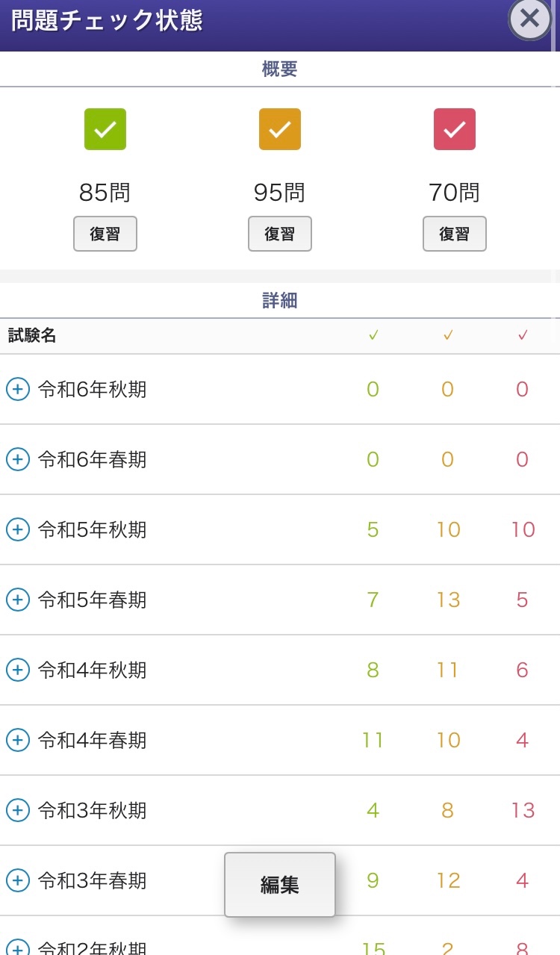Review the 70問 red-checked questions
The width and height of the screenshot is (560, 955).
pyautogui.click(x=455, y=234)
